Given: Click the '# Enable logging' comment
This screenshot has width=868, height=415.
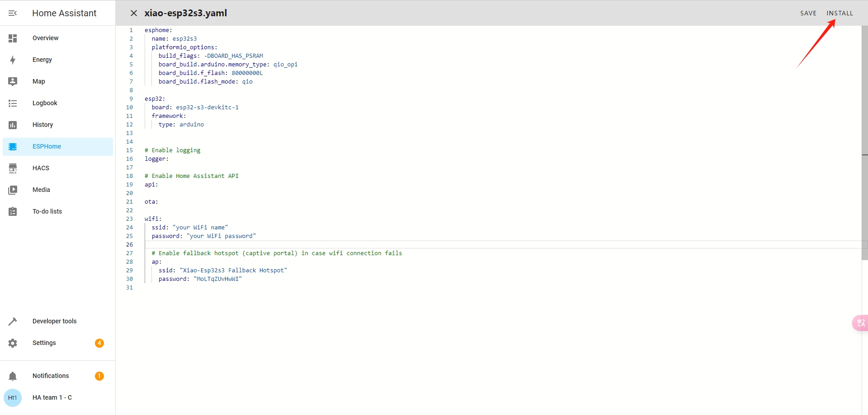Looking at the screenshot, I should [x=172, y=150].
